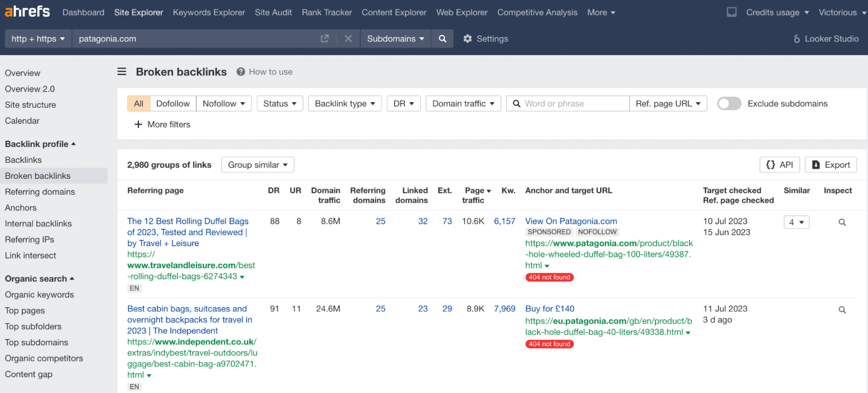The width and height of the screenshot is (868, 393).
Task: Open Domain traffic filter dropdown
Action: (x=463, y=103)
